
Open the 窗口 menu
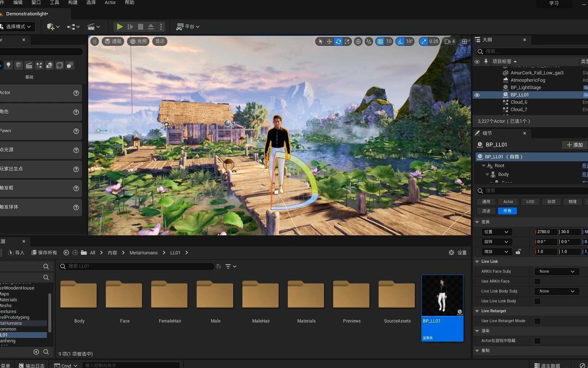(36, 3)
